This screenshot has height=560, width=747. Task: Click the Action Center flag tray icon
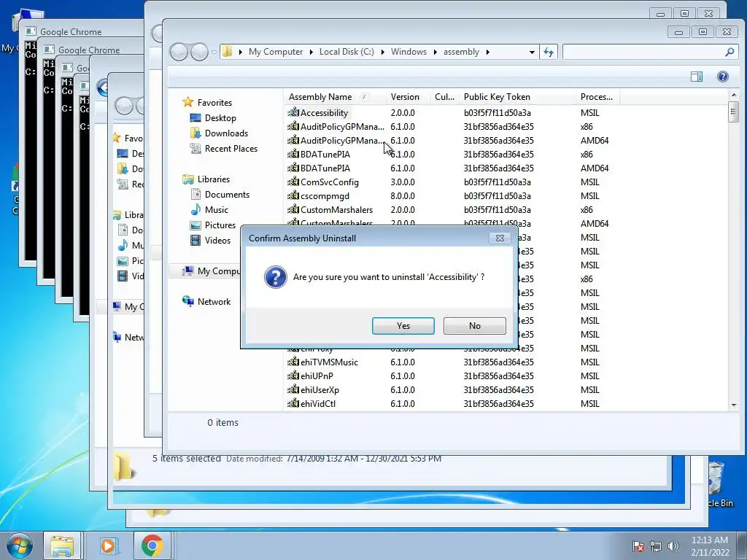(x=638, y=546)
